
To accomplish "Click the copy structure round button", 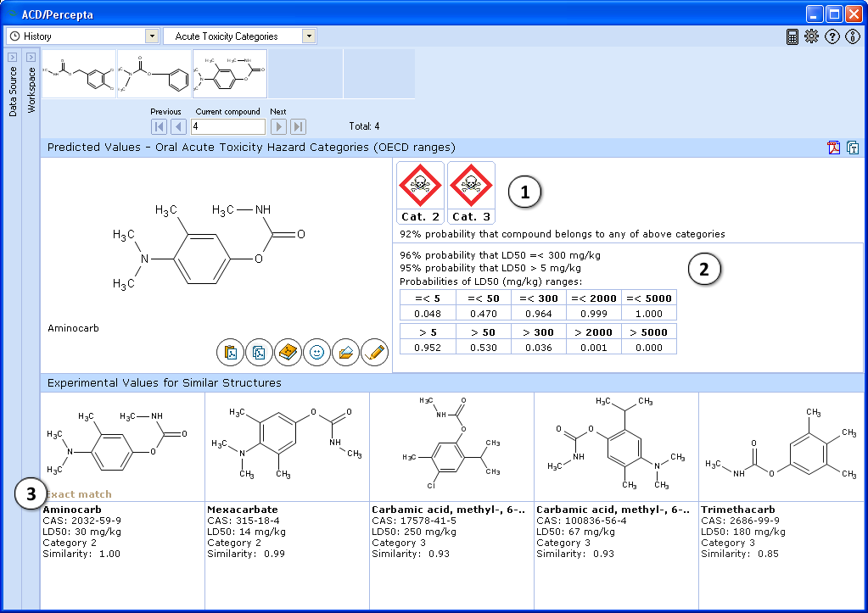I will point(259,353).
